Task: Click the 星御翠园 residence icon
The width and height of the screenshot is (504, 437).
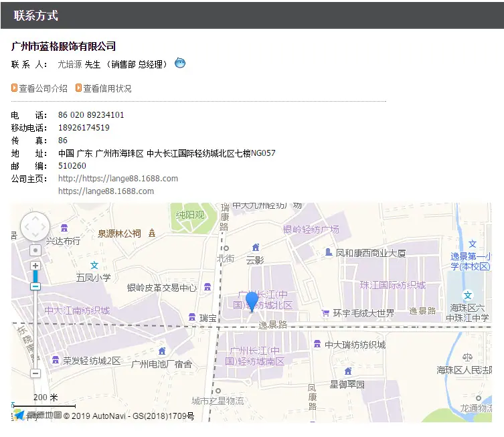Action: (x=348, y=371)
